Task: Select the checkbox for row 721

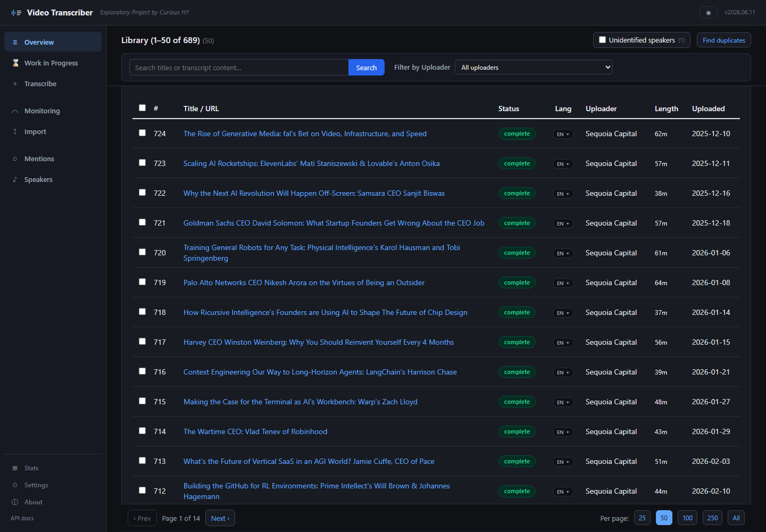Action: click(x=142, y=222)
